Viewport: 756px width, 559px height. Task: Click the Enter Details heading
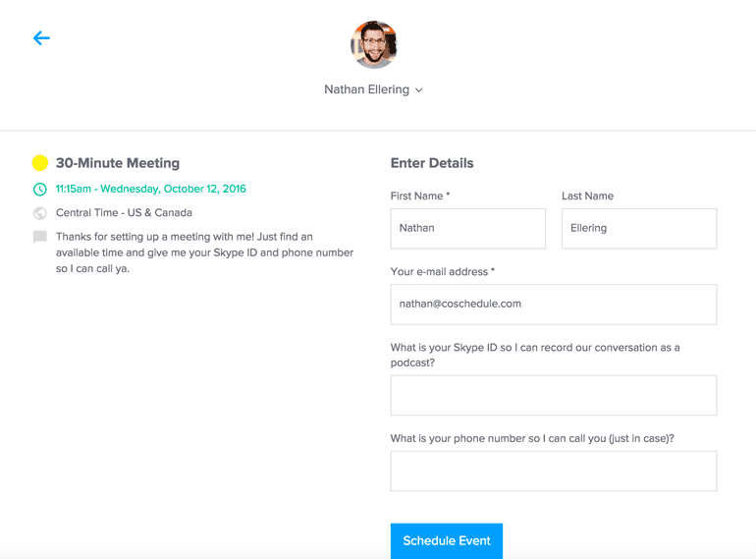[432, 163]
